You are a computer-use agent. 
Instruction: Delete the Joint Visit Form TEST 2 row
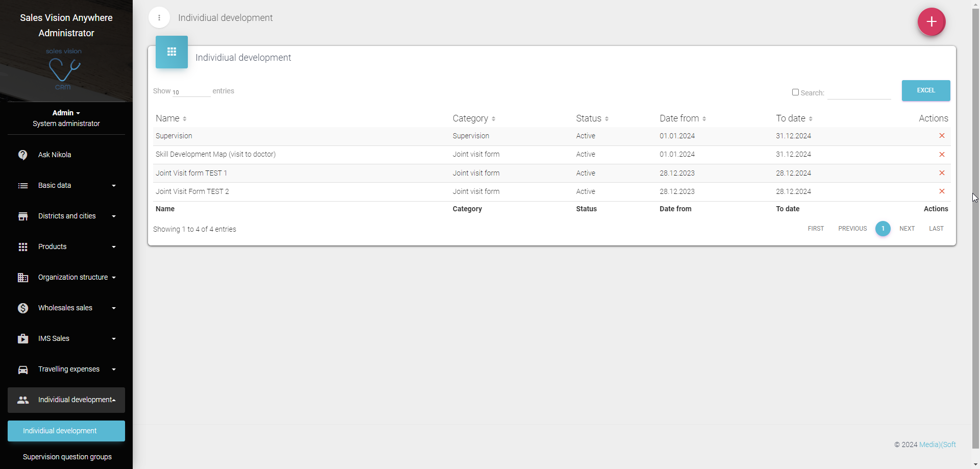pyautogui.click(x=942, y=191)
